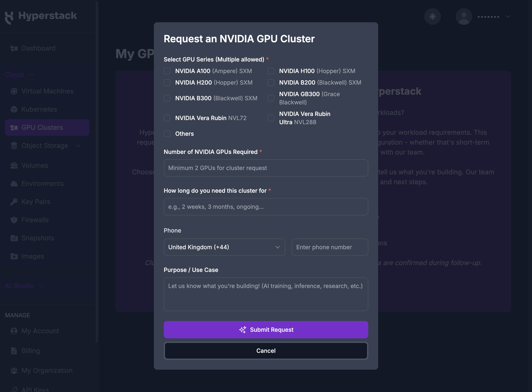The width and height of the screenshot is (532, 392).
Task: Click the sparkle icon on Submit Request
Action: click(242, 330)
